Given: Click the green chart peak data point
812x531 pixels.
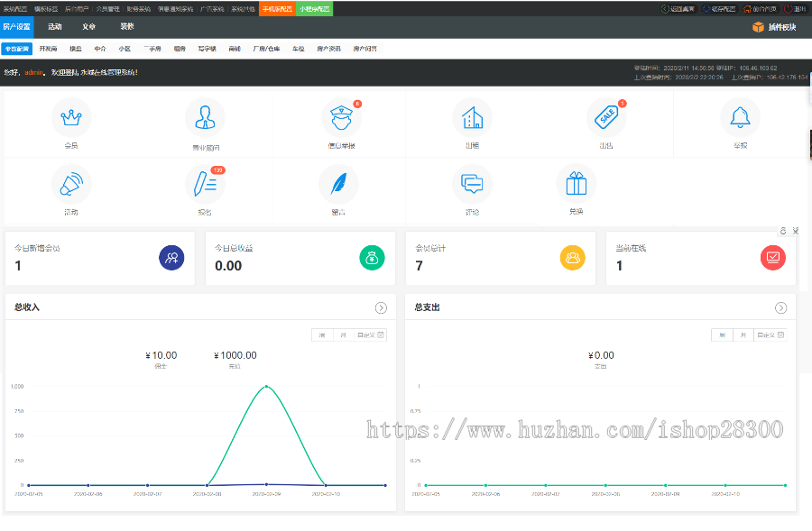Looking at the screenshot, I should click(266, 386).
